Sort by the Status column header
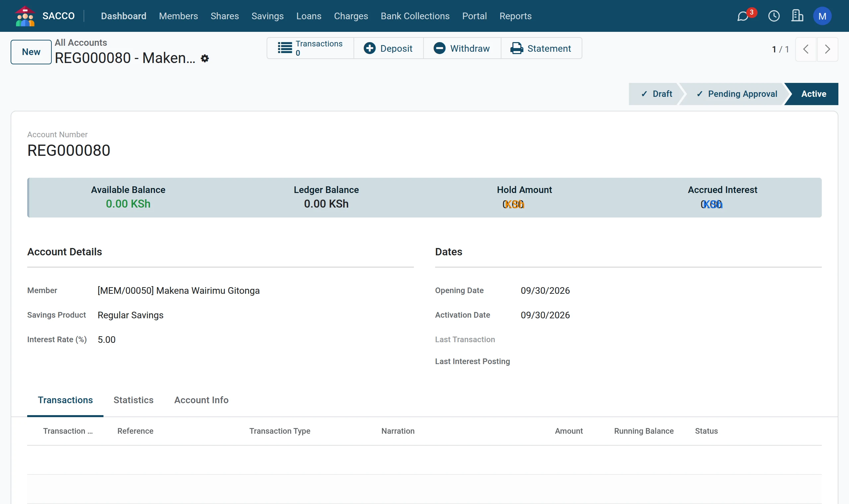Viewport: 849px width, 504px height. (x=706, y=431)
